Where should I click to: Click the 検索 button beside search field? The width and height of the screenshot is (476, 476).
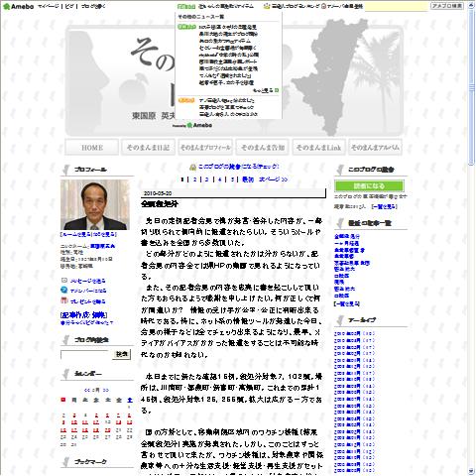click(x=122, y=354)
